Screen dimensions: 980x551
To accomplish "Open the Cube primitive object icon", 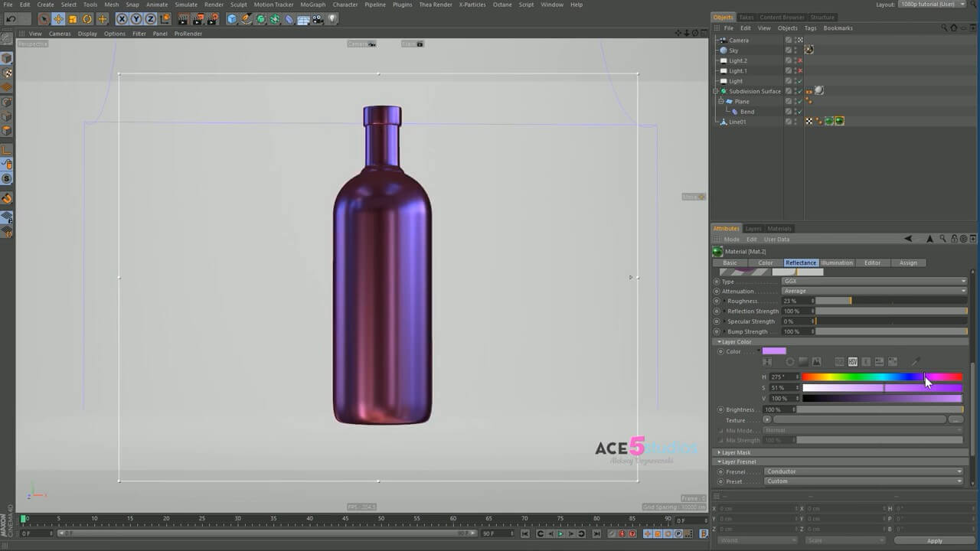I will click(x=232, y=19).
